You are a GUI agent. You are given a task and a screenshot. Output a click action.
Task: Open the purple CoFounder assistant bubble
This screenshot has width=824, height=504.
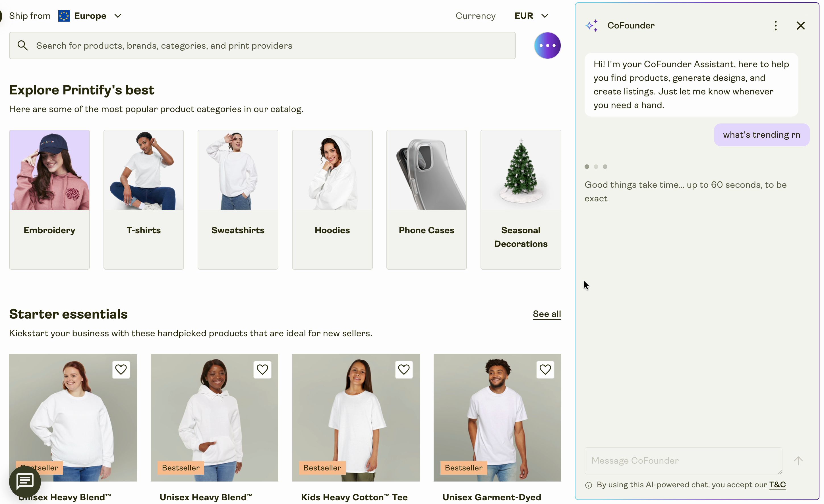(547, 46)
